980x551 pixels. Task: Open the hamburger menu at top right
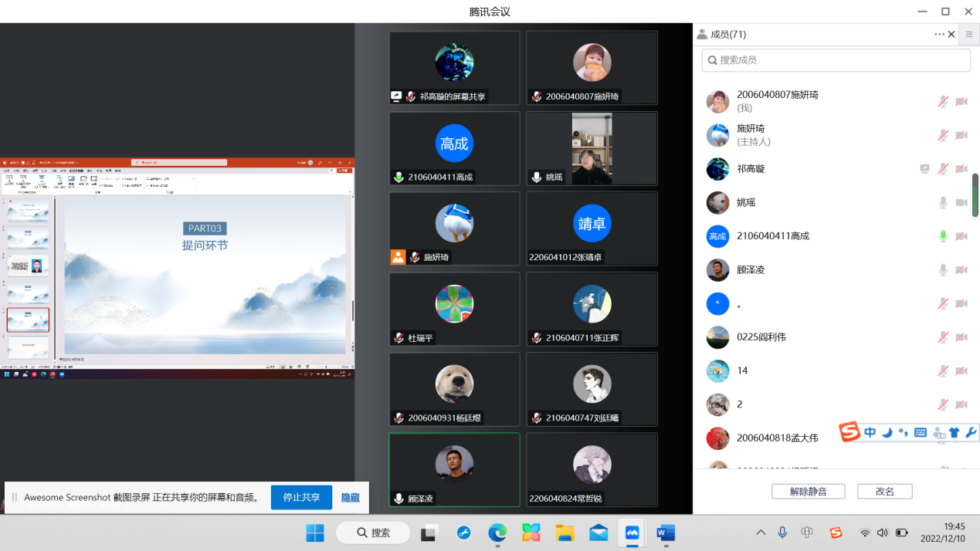click(x=969, y=34)
